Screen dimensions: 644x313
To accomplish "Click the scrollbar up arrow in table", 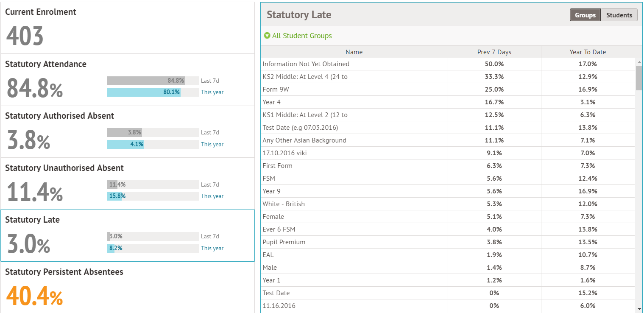I will [x=639, y=62].
